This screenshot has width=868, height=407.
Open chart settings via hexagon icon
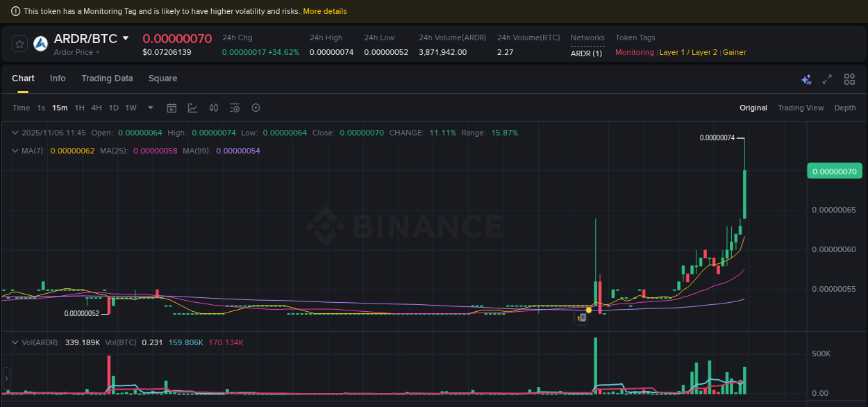256,108
